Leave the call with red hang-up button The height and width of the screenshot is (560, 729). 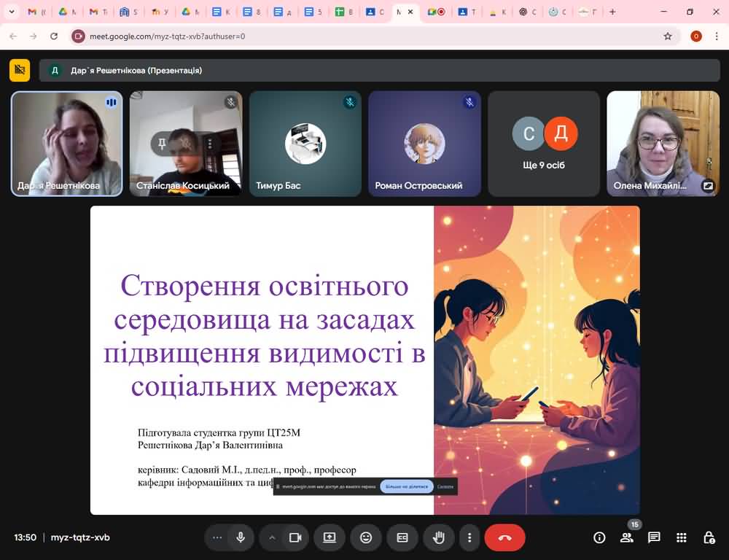pyautogui.click(x=504, y=537)
